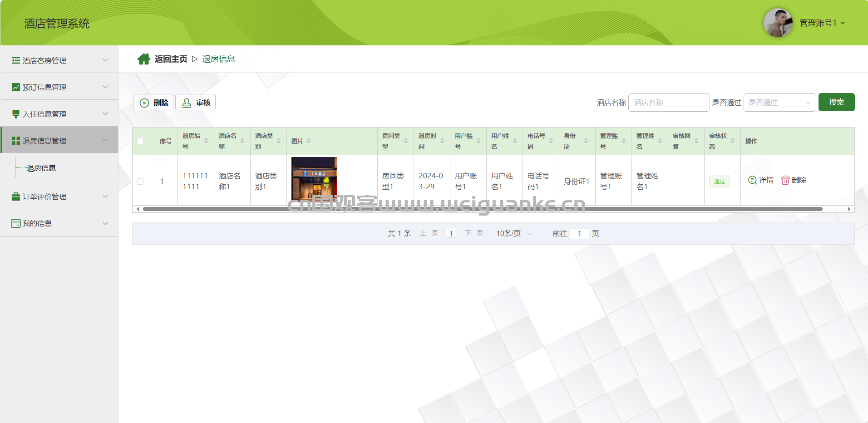The image size is (868, 423).
Task: Click the 入住信息管理 sidebar icon
Action: click(16, 114)
